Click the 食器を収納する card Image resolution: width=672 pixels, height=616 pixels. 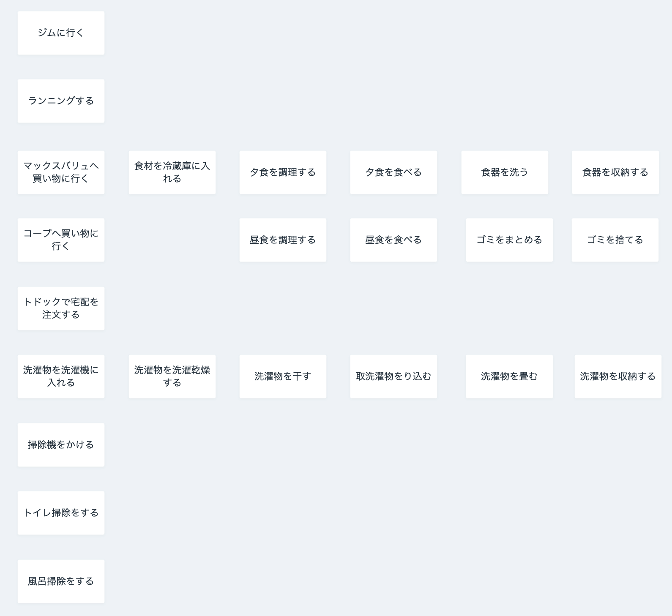pyautogui.click(x=615, y=172)
